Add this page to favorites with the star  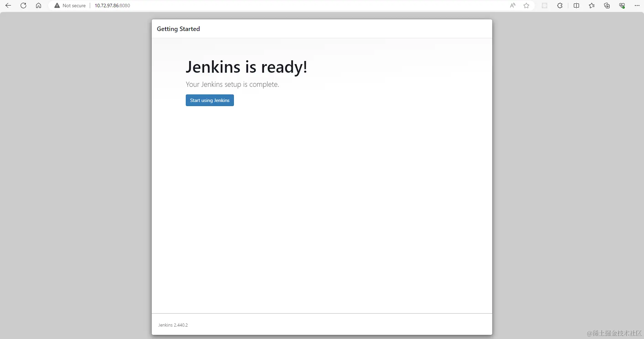click(x=526, y=6)
